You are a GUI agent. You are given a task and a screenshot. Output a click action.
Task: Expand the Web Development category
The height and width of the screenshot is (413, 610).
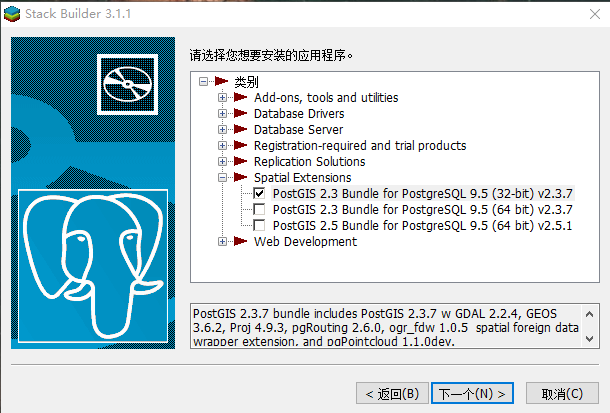pos(223,241)
